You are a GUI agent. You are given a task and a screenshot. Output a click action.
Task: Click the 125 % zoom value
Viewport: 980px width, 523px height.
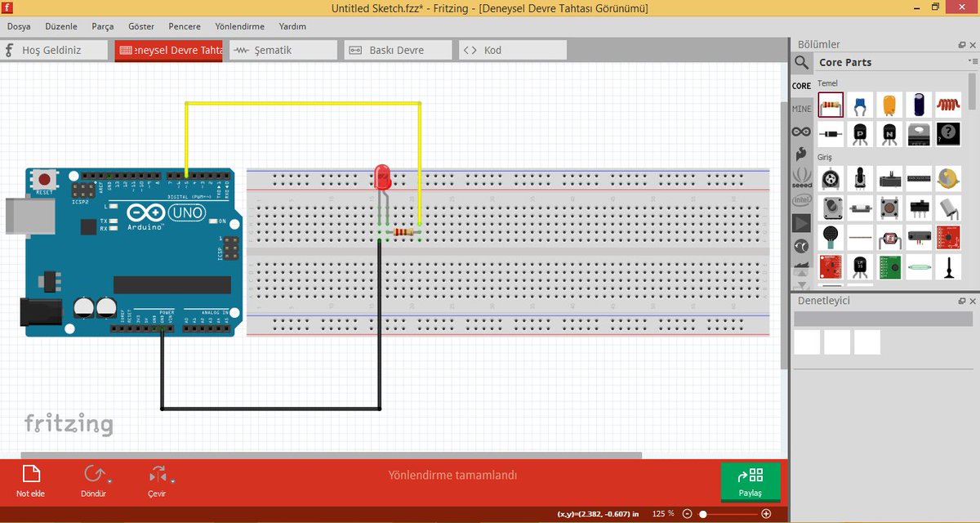tap(663, 514)
